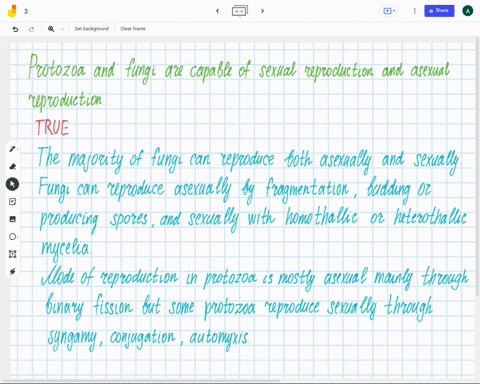Click the zoom magnifier icon
The image size is (480, 384).
click(x=51, y=29)
